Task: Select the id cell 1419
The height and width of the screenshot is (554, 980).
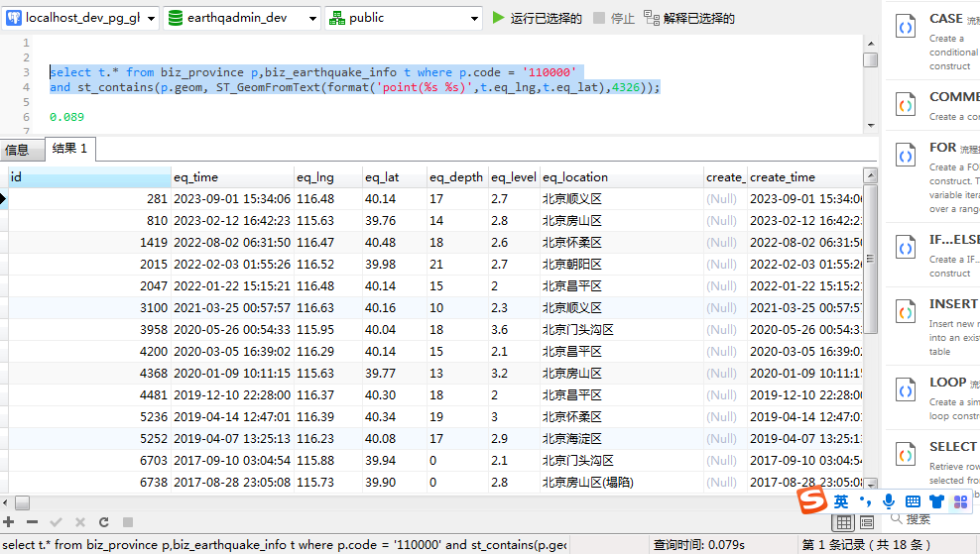Action: click(x=89, y=243)
